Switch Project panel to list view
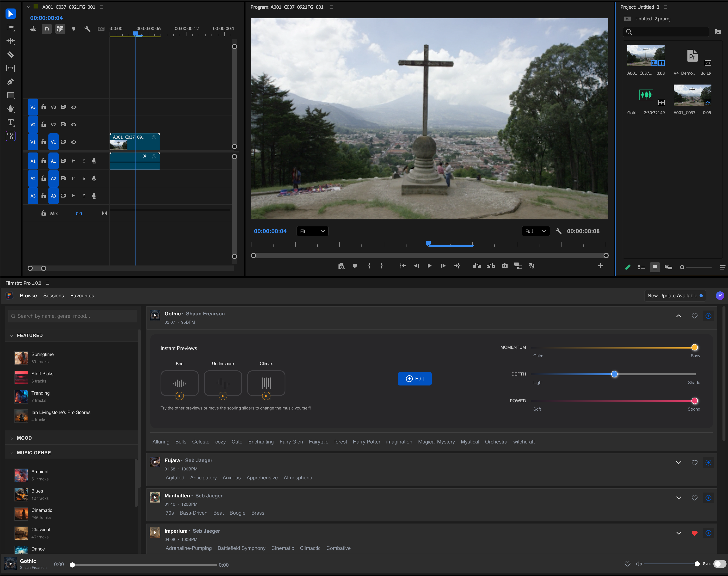 [641, 267]
